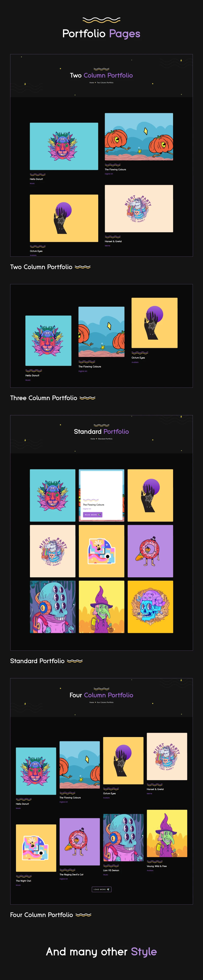Click Meme category under four-column Hansel & Gretal
203x980 pixels.
point(149,794)
